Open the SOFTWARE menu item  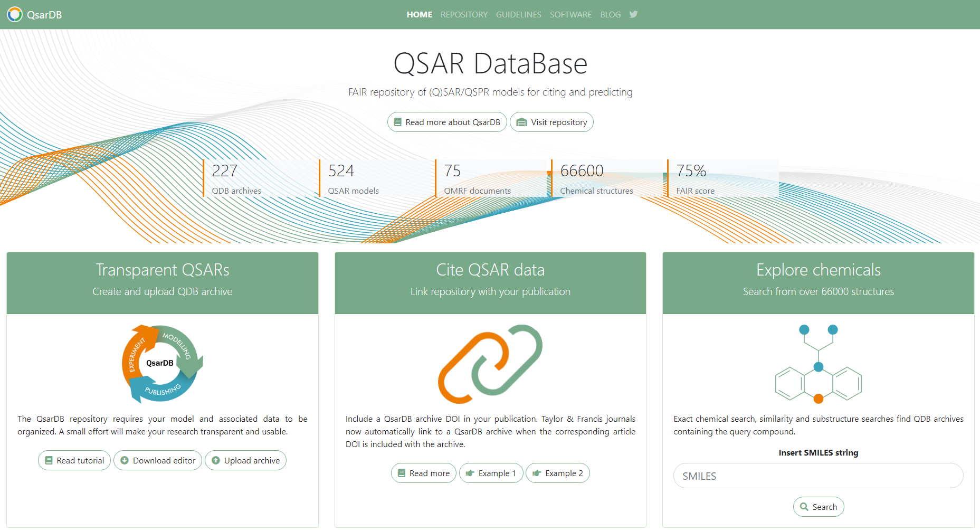[570, 14]
